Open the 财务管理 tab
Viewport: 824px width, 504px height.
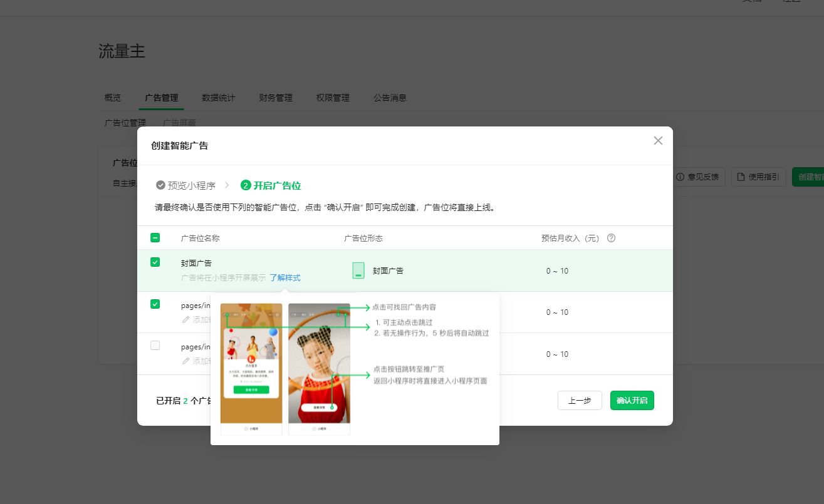pos(276,98)
